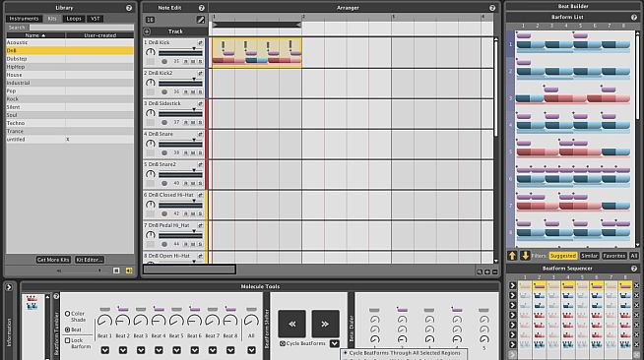Apply Favorites filter in Barform List

click(614, 256)
